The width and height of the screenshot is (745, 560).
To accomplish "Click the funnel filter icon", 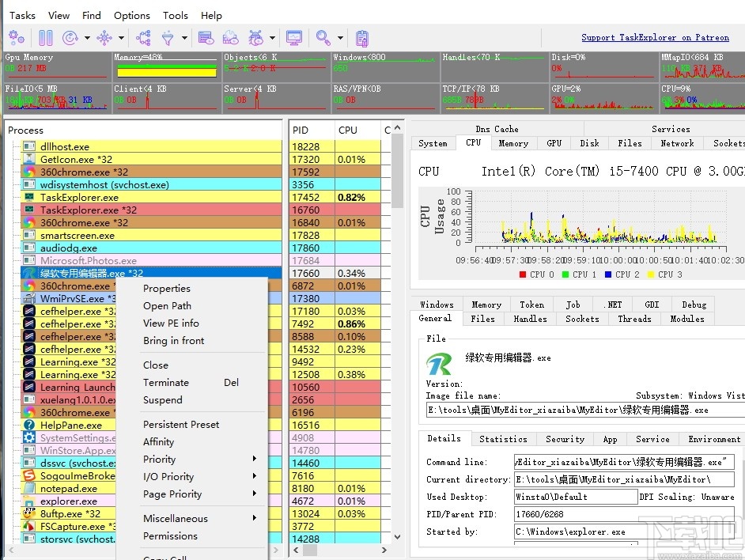I will pyautogui.click(x=168, y=37).
